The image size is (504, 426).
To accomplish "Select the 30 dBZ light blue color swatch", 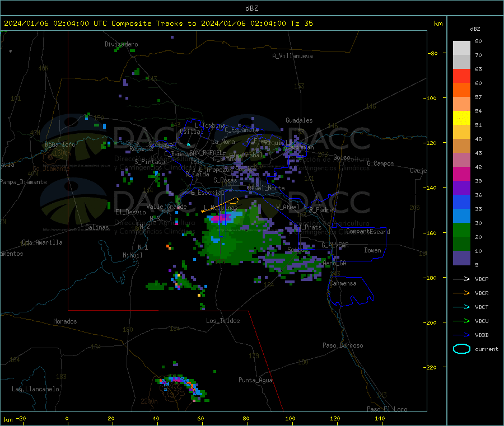I will 461,216.
